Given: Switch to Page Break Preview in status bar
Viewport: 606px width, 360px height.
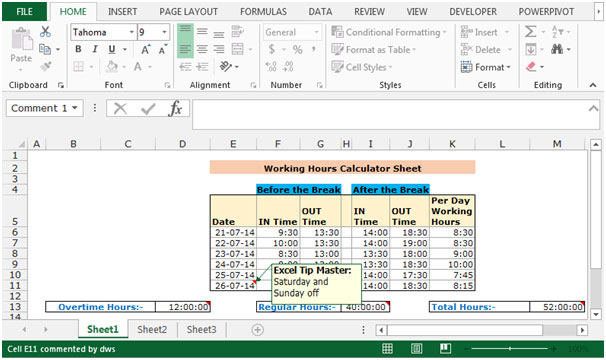Looking at the screenshot, I should (445, 349).
